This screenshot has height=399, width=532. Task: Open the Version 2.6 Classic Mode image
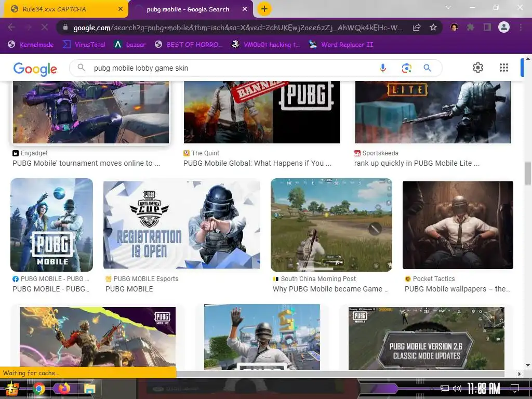[x=426, y=338]
